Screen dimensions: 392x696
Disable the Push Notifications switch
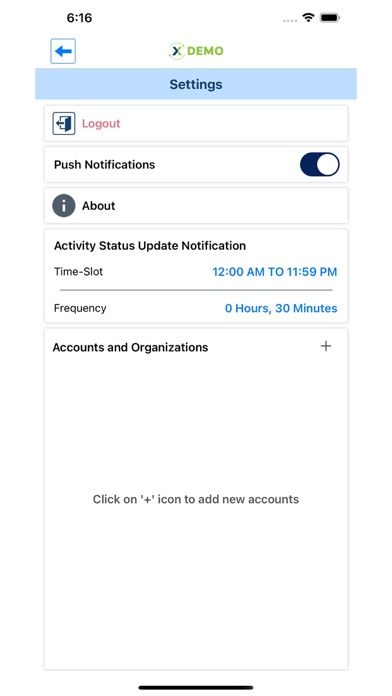click(320, 165)
